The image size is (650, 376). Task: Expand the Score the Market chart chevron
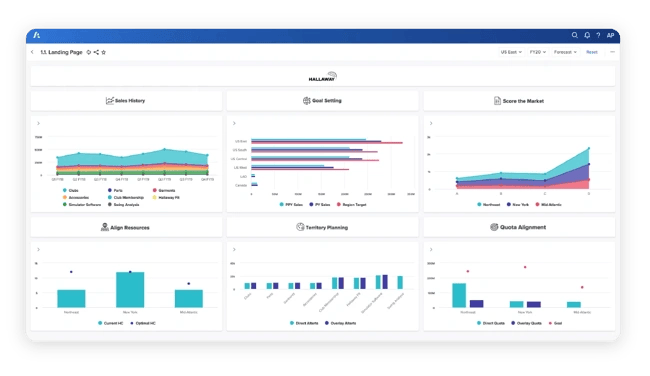[431, 123]
